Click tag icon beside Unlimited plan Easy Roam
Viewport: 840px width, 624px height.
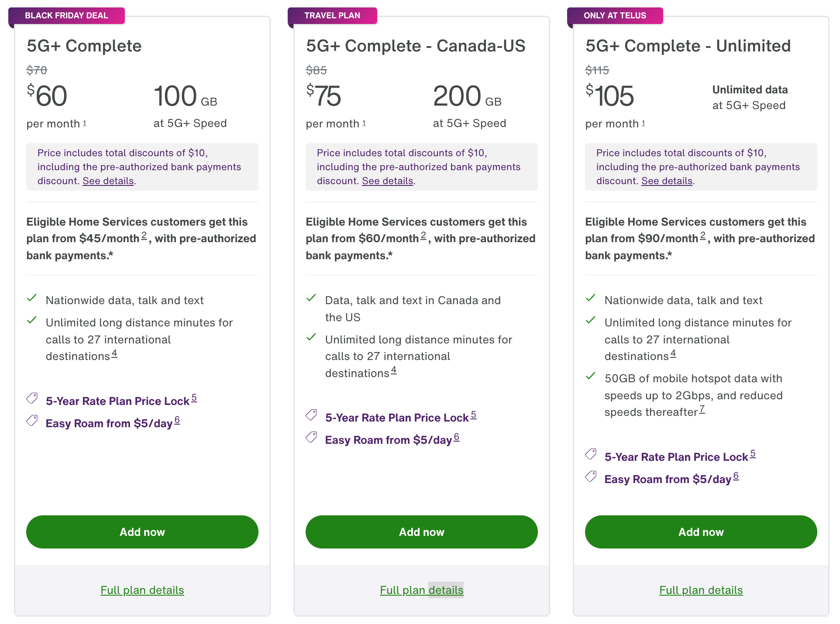click(591, 477)
